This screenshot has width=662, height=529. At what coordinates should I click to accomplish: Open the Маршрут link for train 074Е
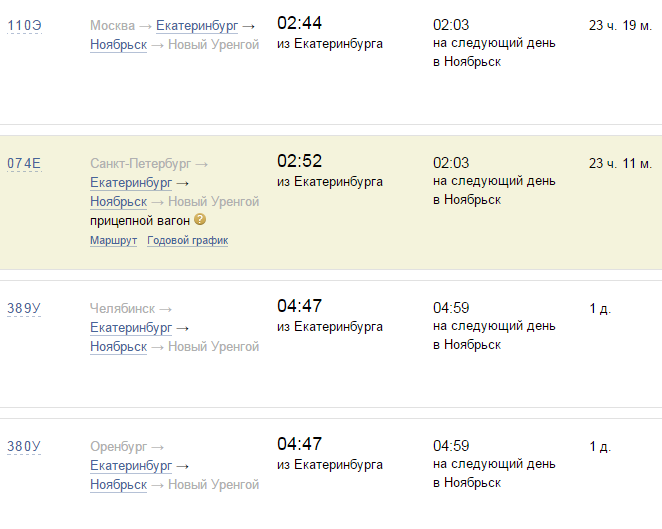(x=113, y=241)
